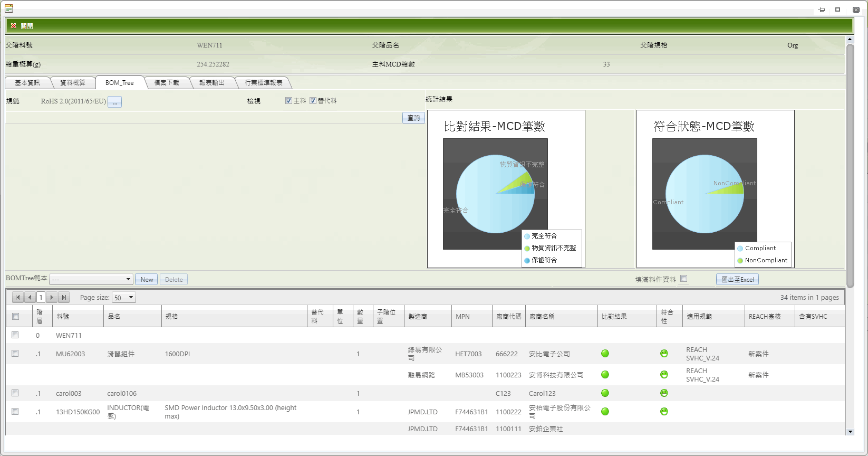Screen dimensions: 868x456
Task: Tick the checkbox for 13HD150KG00 row
Action: 15,412
